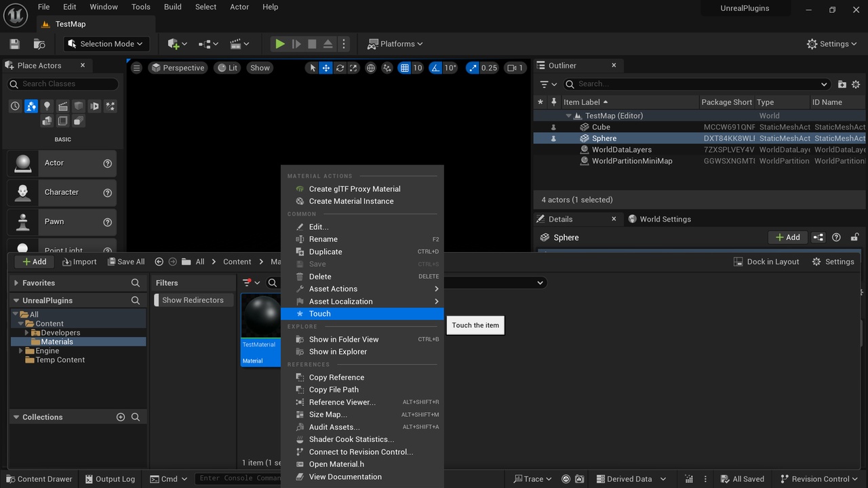
Task: Open Reference Viewer from the context menu
Action: coord(362,403)
